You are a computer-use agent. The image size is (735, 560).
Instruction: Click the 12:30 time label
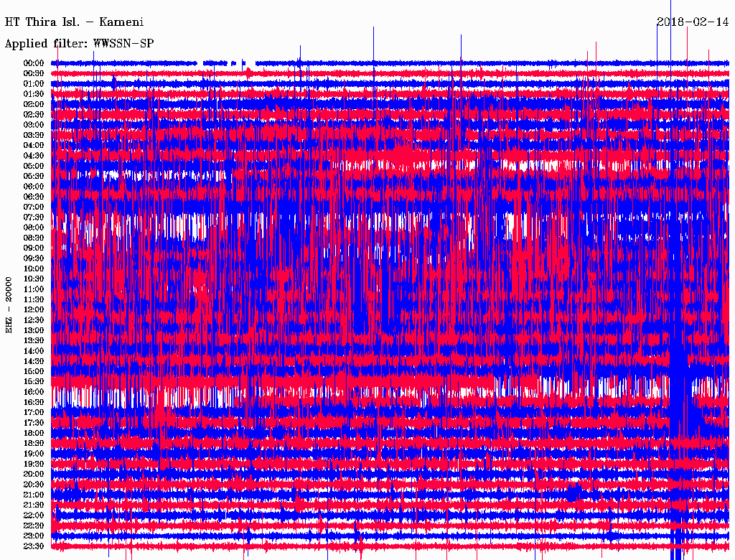pos(34,320)
